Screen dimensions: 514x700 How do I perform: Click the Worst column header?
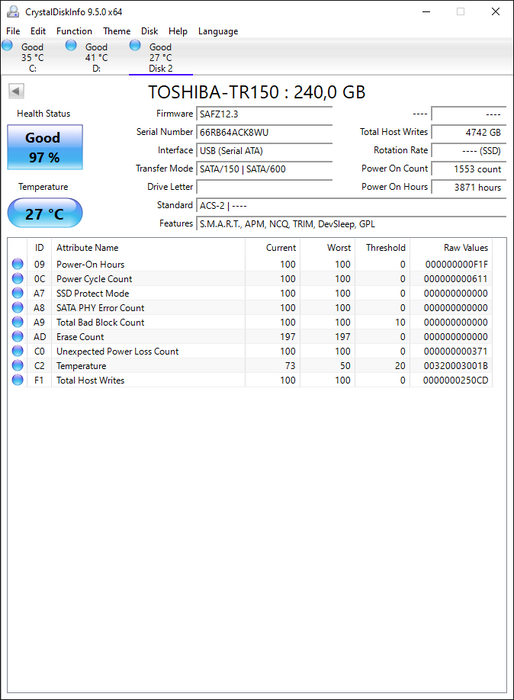[x=327, y=248]
